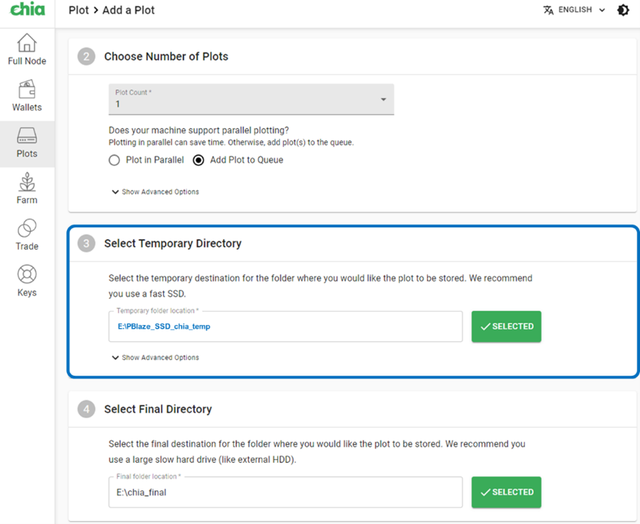
Task: Click the Chia logo
Action: (x=27, y=9)
